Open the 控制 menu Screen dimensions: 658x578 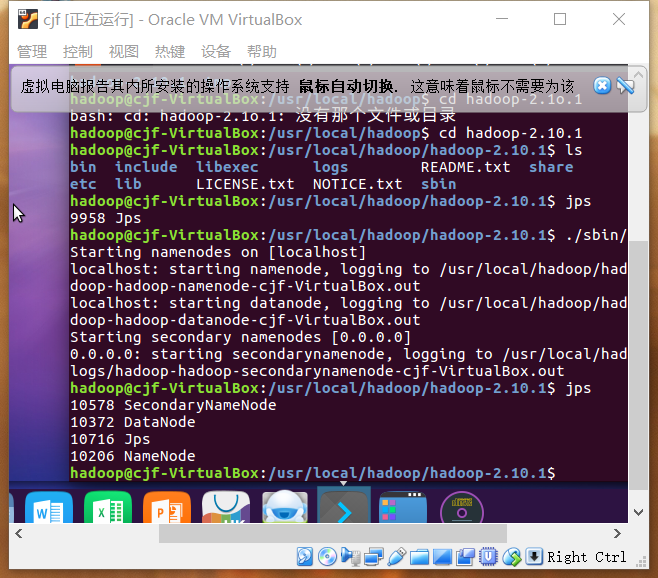[78, 52]
